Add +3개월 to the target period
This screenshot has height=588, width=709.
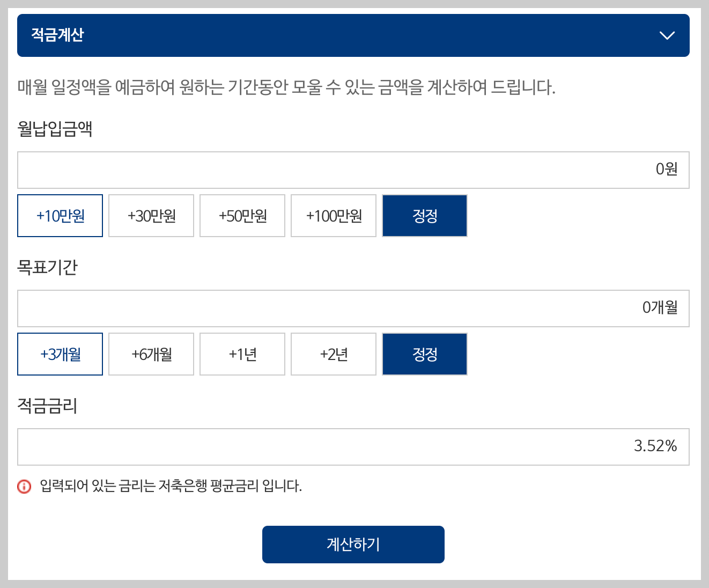(60, 354)
